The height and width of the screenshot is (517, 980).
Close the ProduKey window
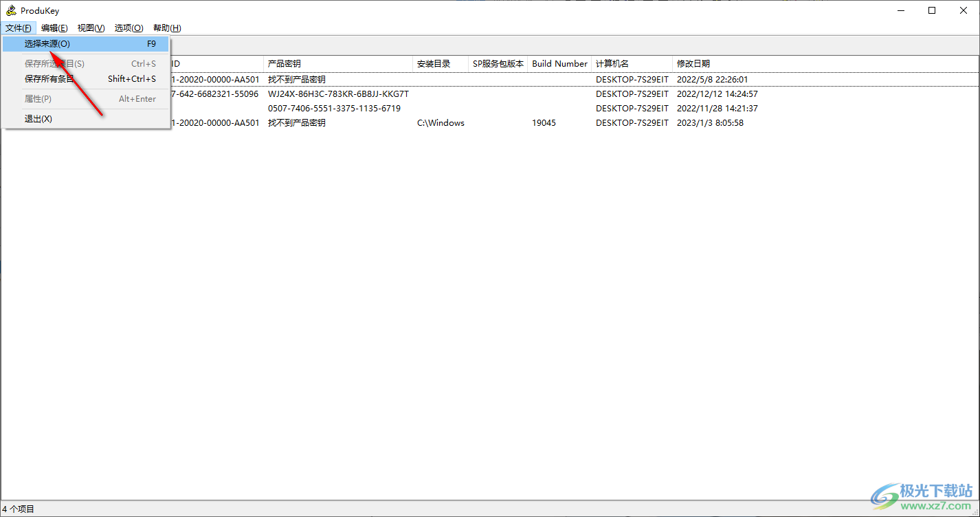coord(964,10)
